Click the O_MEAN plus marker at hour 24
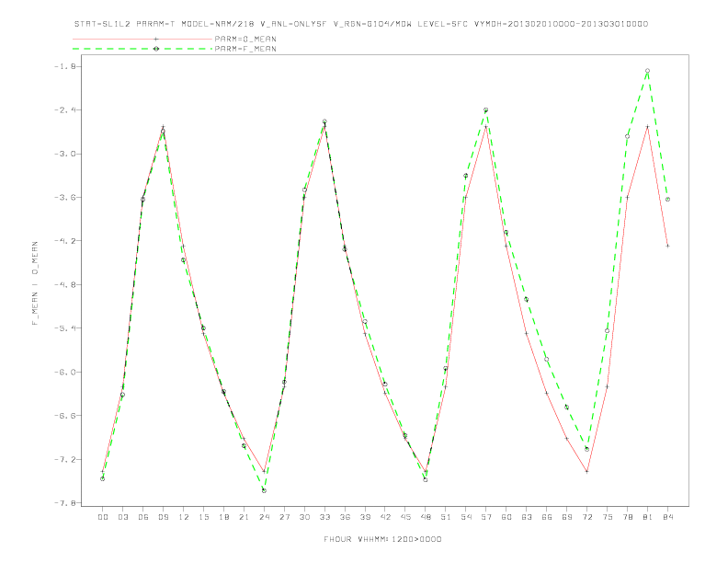The height and width of the screenshot is (563, 728). tap(264, 472)
